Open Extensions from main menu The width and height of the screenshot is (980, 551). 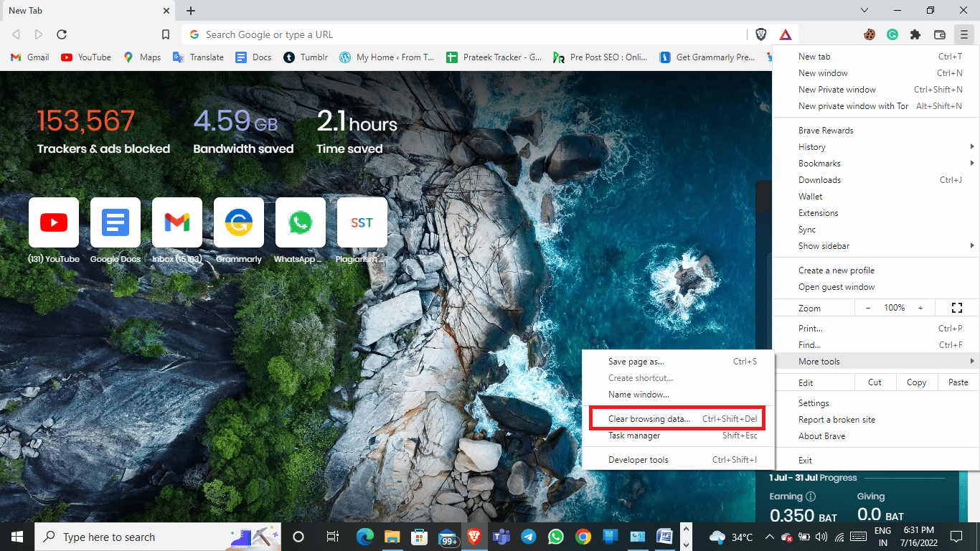pyautogui.click(x=876, y=213)
